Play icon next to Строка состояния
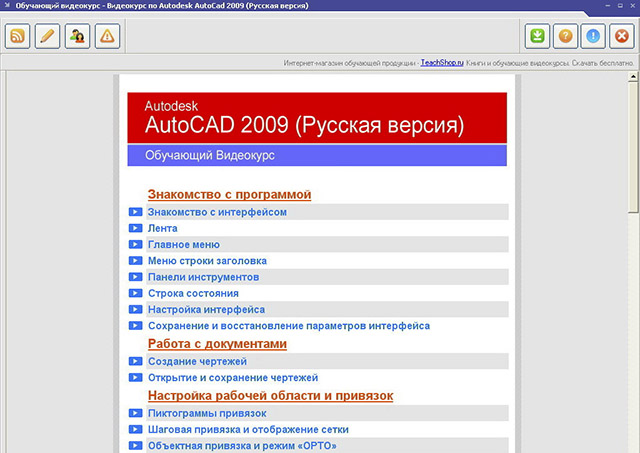Screen dimensions: 640x453 pyautogui.click(x=136, y=293)
